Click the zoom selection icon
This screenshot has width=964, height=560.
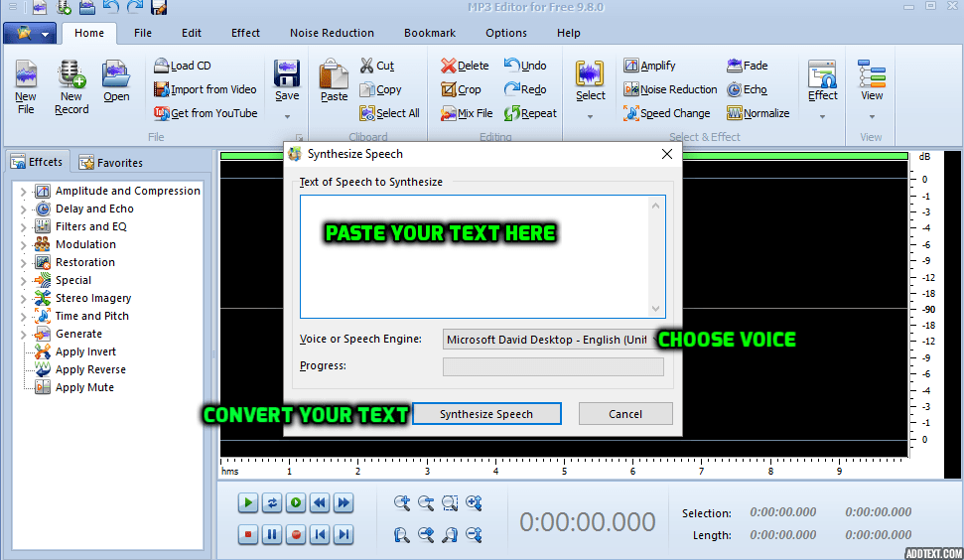coord(450,502)
